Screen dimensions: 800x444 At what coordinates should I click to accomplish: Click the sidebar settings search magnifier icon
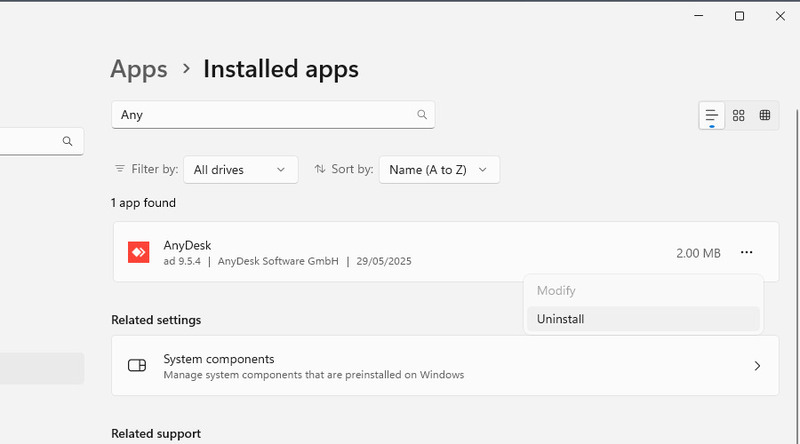[67, 141]
